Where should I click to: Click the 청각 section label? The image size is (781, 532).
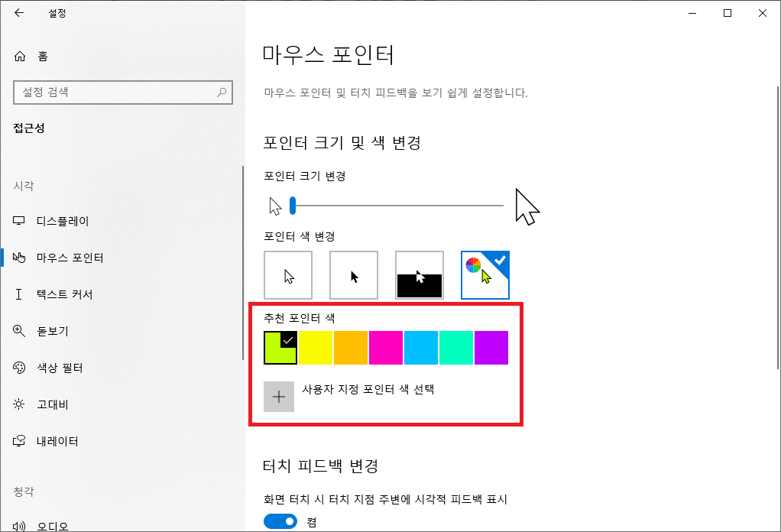24,491
